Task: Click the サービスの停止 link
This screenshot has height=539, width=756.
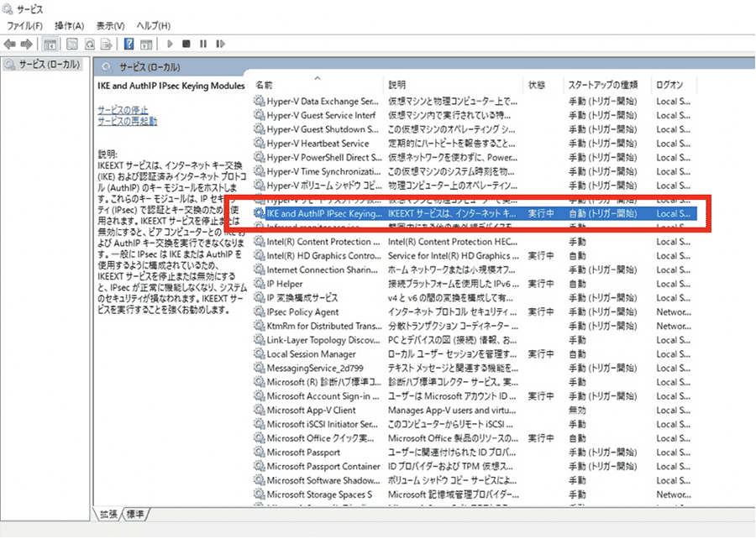Action: 123,110
